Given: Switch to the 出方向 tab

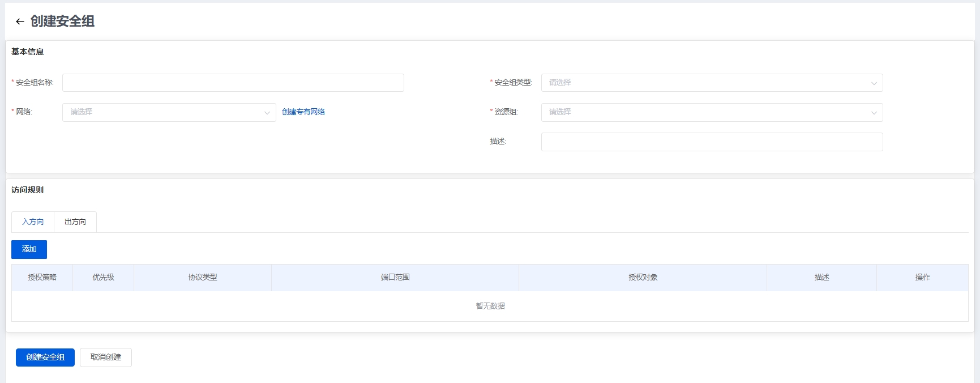Looking at the screenshot, I should [x=75, y=222].
